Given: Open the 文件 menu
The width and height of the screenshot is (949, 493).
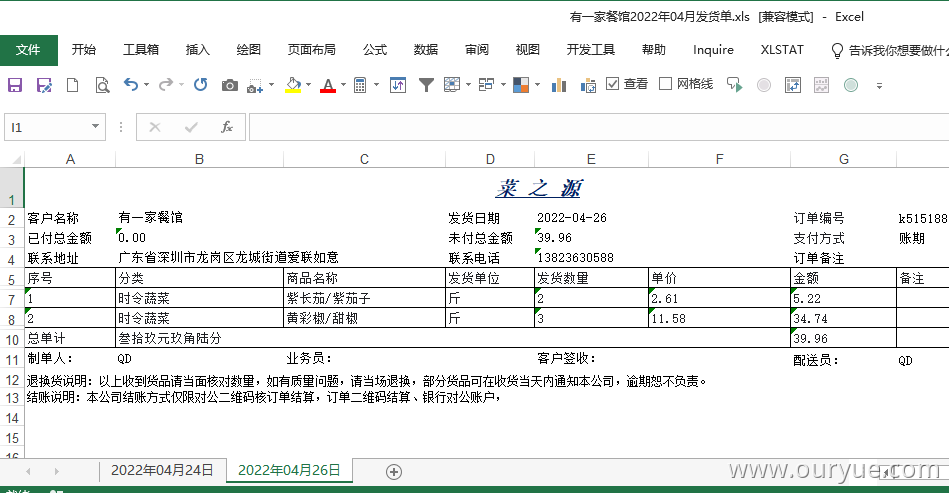Looking at the screenshot, I should 28,50.
